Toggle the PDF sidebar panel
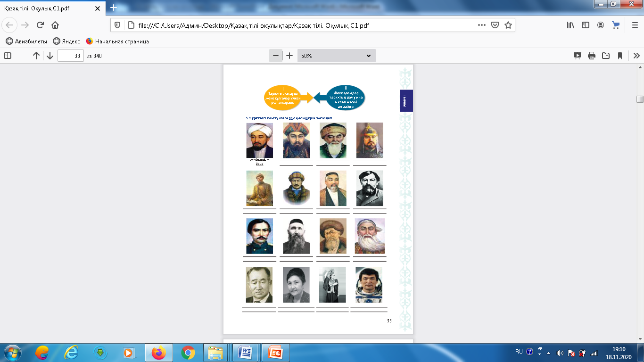Screen dimensions: 644x362 pos(8,56)
